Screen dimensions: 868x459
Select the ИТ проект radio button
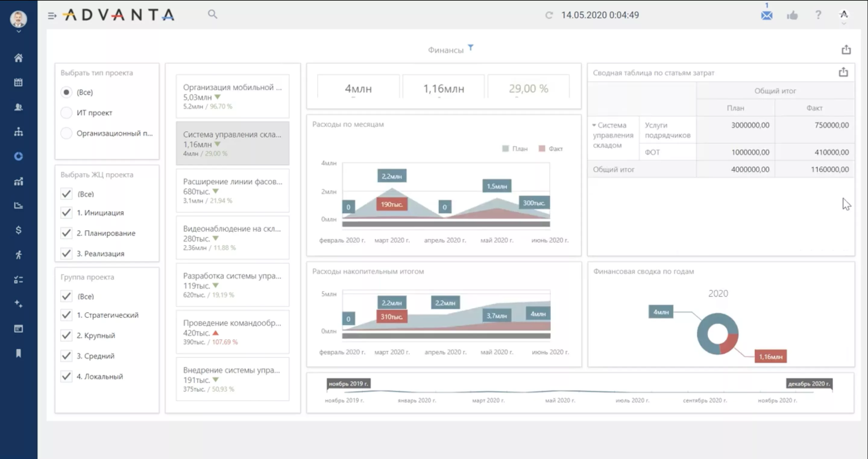coord(66,113)
